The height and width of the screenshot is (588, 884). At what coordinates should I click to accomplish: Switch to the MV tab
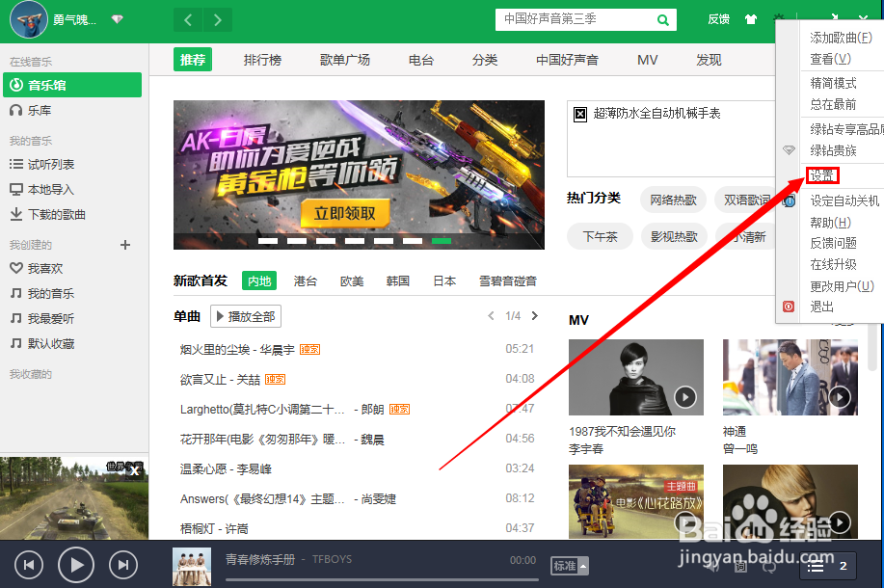point(647,60)
